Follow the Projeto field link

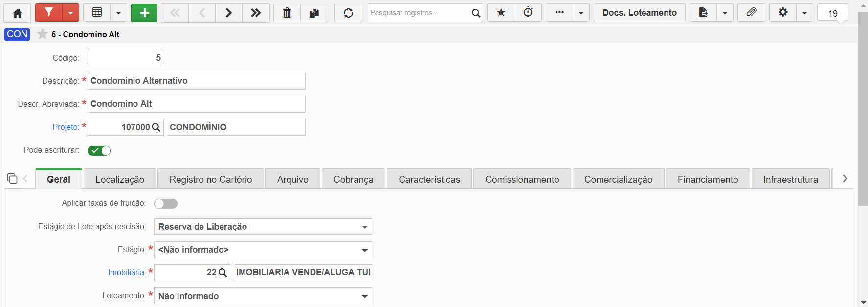coord(66,127)
